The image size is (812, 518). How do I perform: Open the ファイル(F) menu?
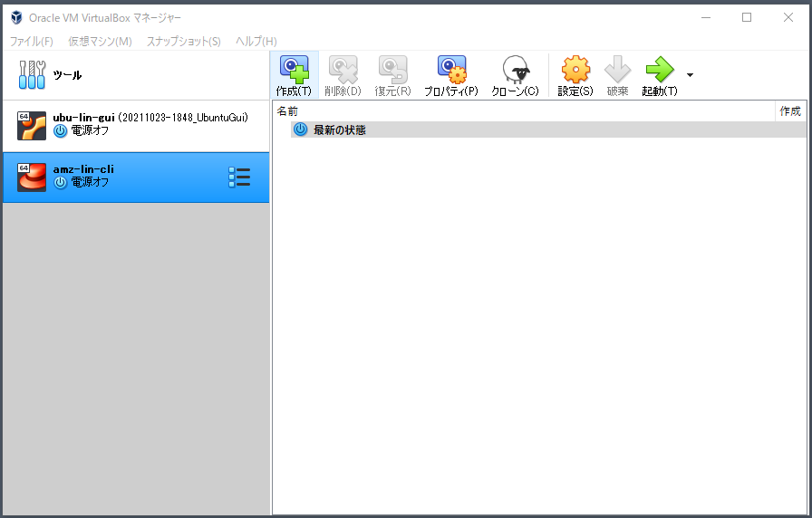(x=32, y=42)
